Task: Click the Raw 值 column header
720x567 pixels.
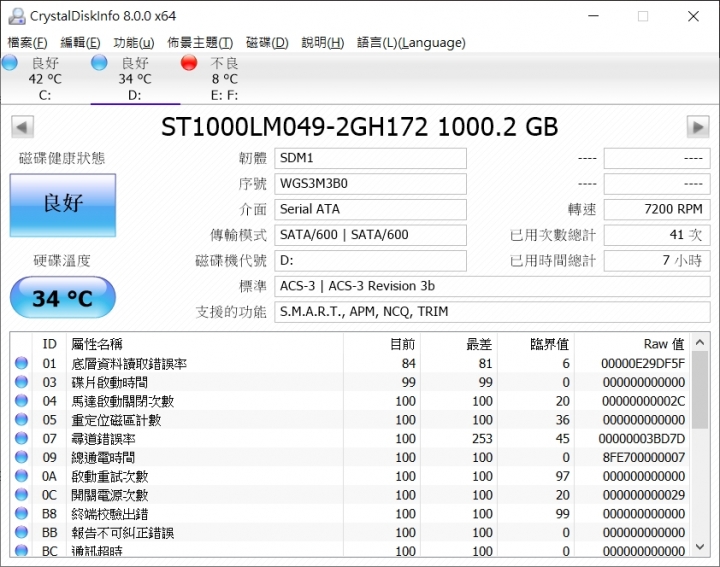Action: [631, 344]
